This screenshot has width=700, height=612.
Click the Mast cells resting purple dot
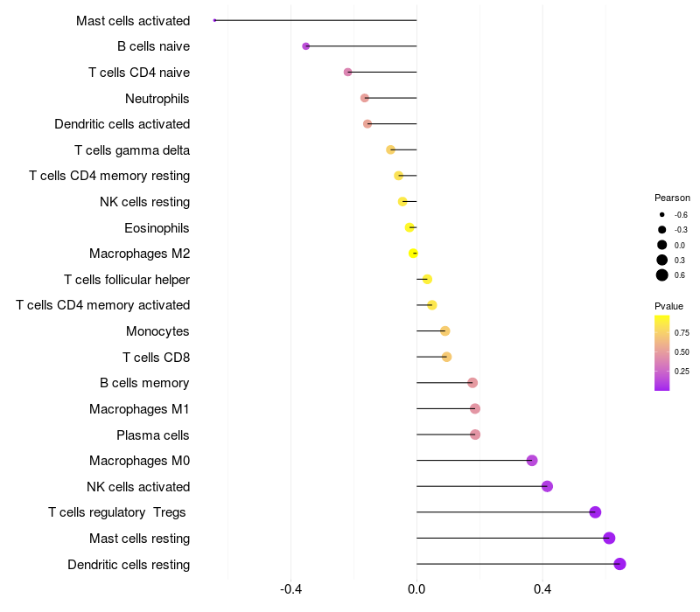click(609, 539)
